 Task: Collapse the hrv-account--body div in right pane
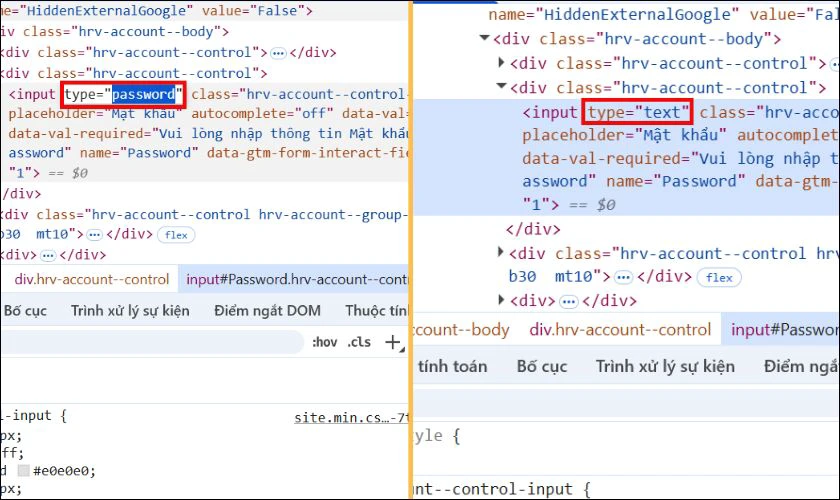(x=484, y=38)
